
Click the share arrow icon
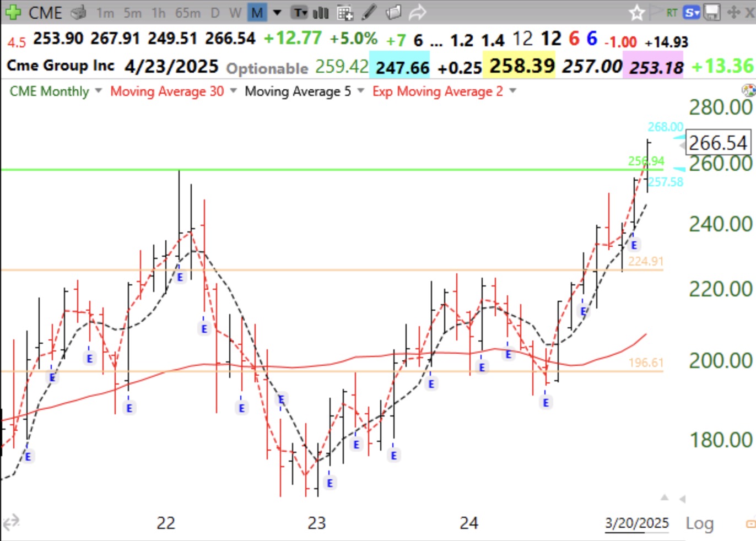pos(418,12)
